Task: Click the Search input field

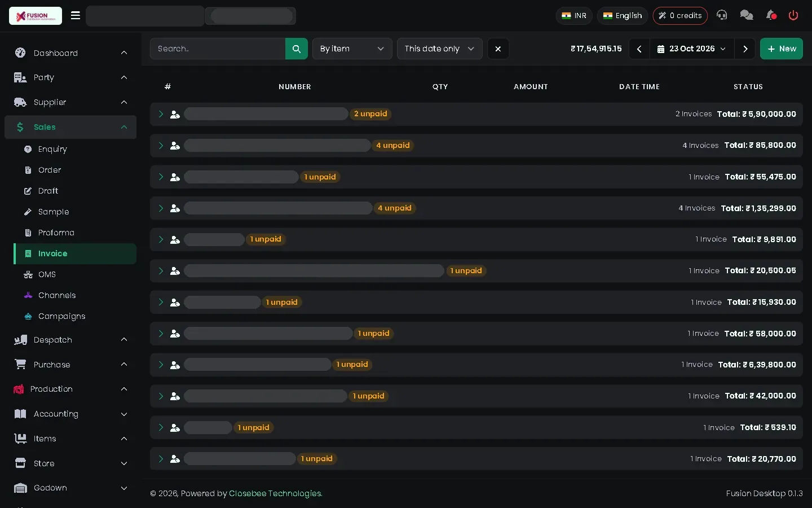Action: [218, 49]
